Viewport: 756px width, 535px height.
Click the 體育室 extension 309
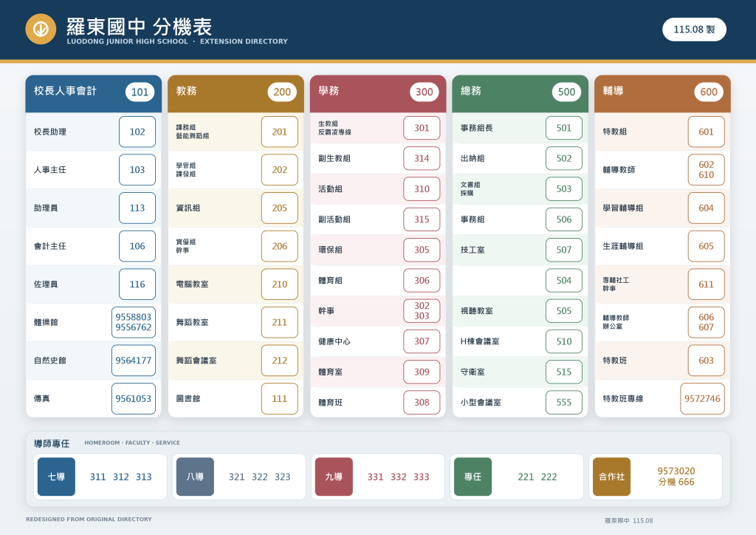tap(422, 372)
